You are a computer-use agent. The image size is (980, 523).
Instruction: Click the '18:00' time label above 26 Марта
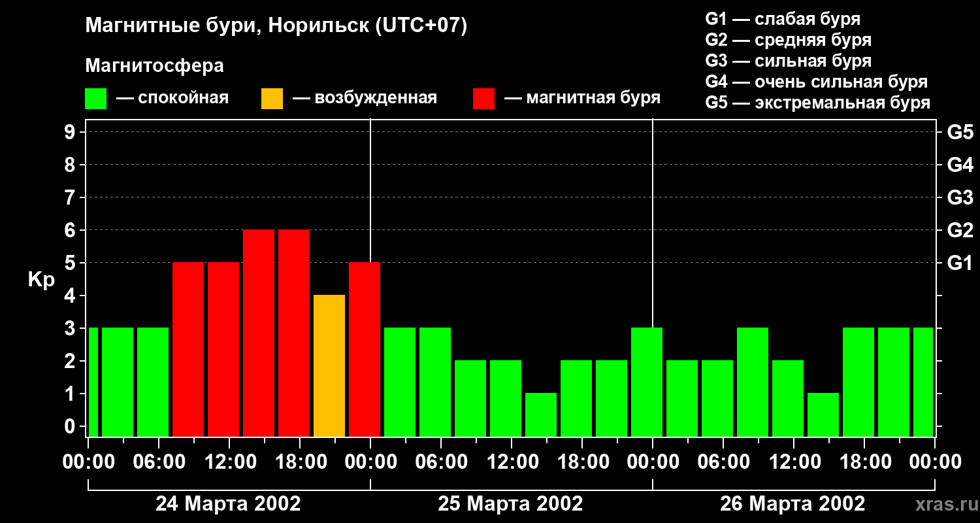click(x=864, y=462)
